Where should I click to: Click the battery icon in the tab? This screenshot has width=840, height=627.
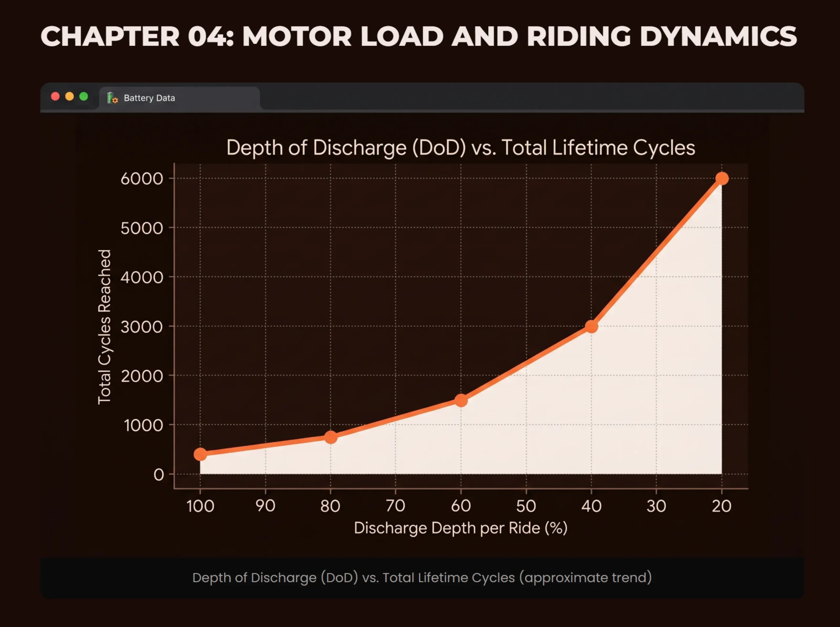pyautogui.click(x=113, y=98)
